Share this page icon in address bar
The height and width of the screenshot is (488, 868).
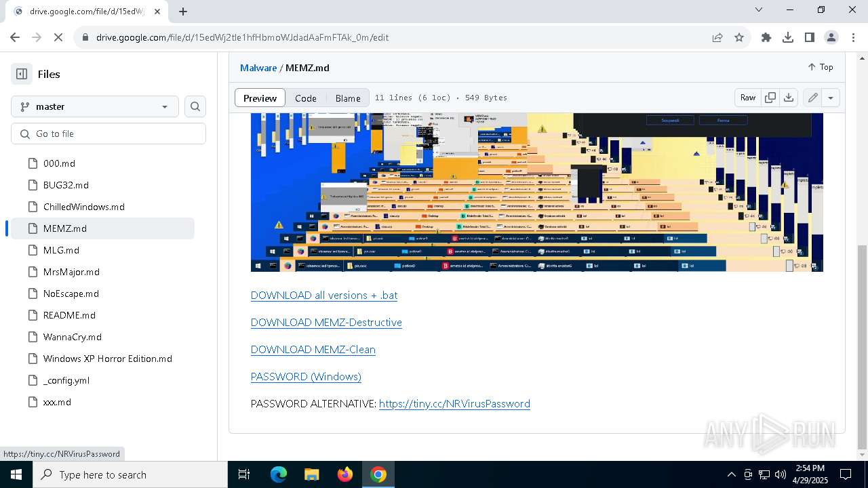[717, 37]
